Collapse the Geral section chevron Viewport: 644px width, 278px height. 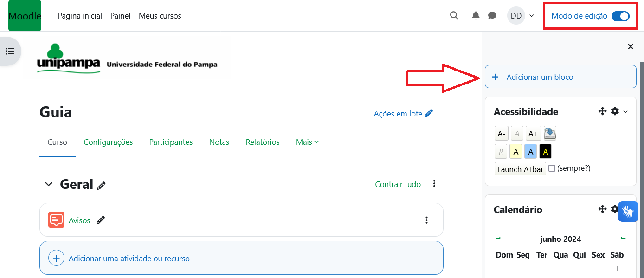pyautogui.click(x=48, y=184)
